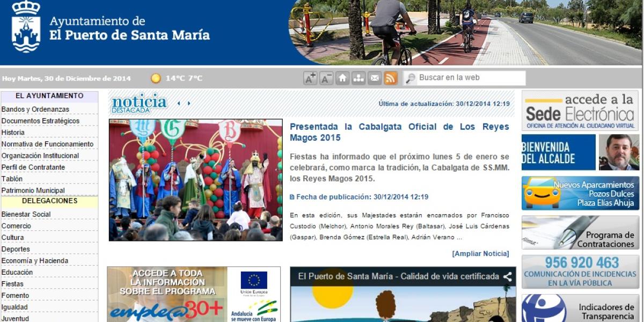This screenshot has height=322, width=644.
Task: Open the emple@30+ program banner
Action: click(194, 294)
